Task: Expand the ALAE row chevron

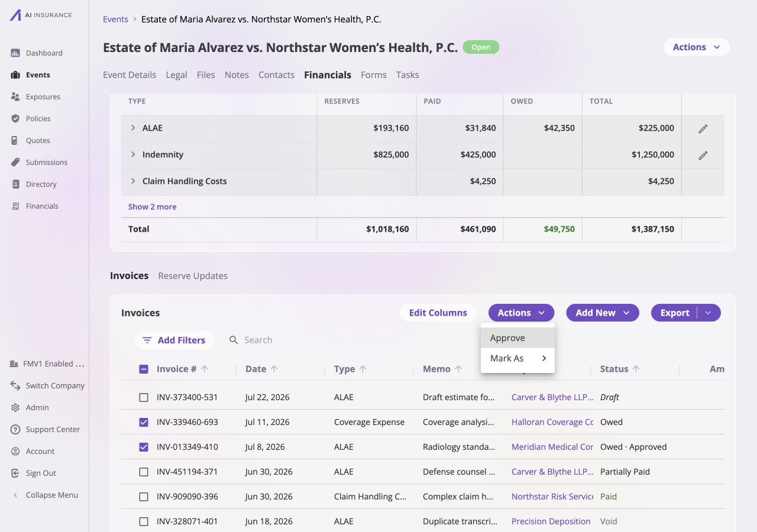Action: click(133, 128)
